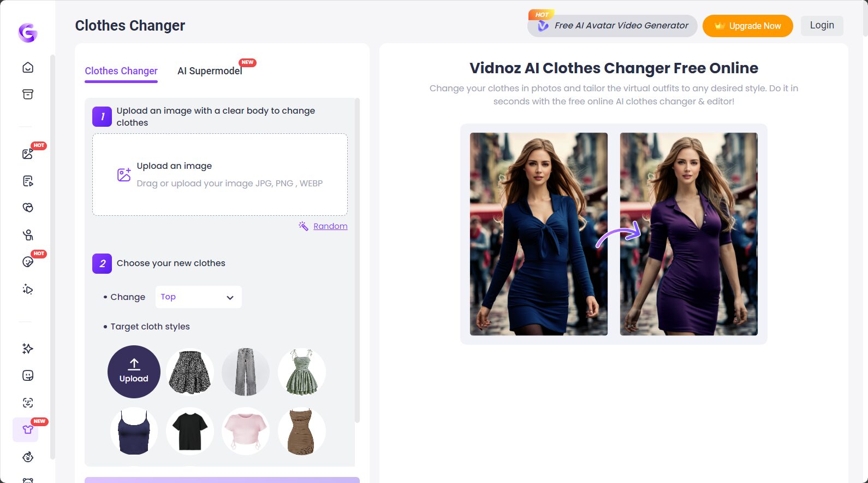Click Free AI Avatar Video Generator banner
The height and width of the screenshot is (483, 868).
pyautogui.click(x=612, y=26)
